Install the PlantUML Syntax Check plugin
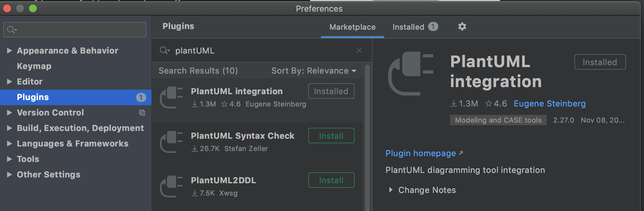The height and width of the screenshot is (211, 644). click(x=331, y=136)
